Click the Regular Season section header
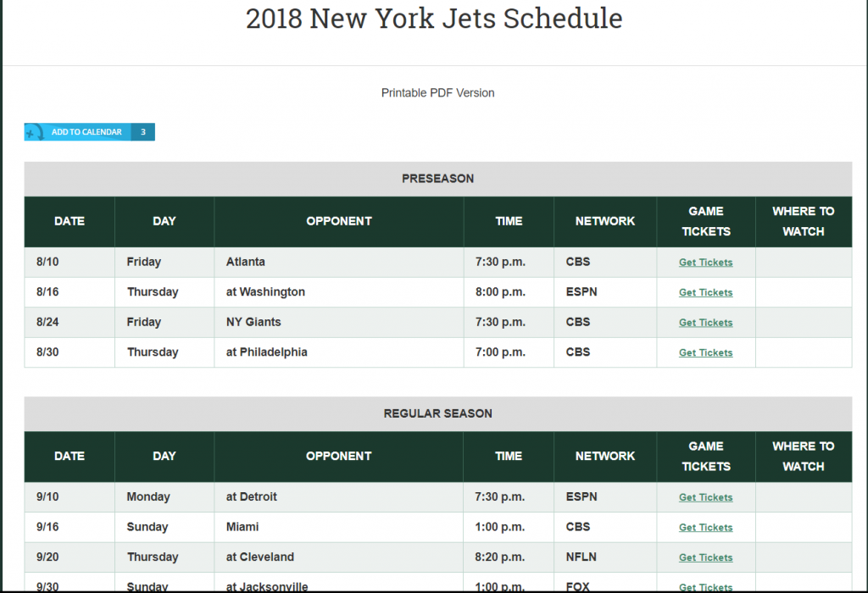Viewport: 868px width, 593px height. point(437,413)
